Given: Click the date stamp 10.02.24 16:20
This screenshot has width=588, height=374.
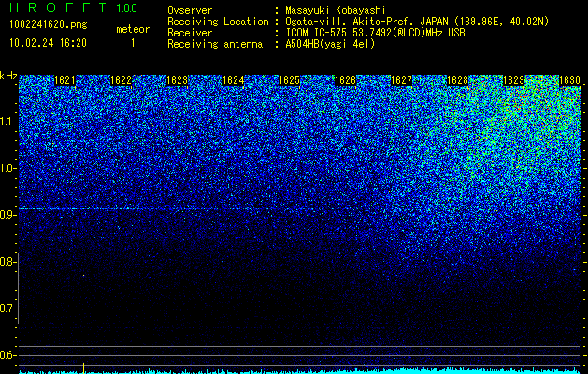Looking at the screenshot, I should tap(48, 43).
